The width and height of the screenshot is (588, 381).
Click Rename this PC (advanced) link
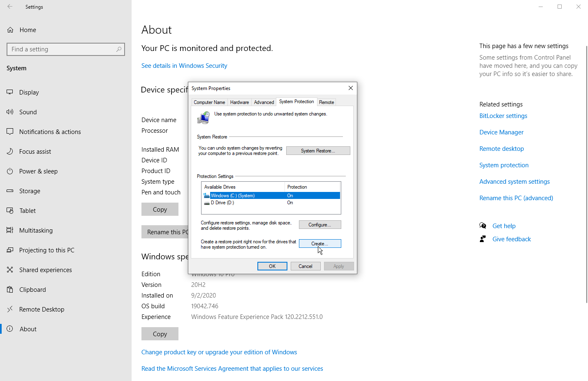[x=516, y=198]
